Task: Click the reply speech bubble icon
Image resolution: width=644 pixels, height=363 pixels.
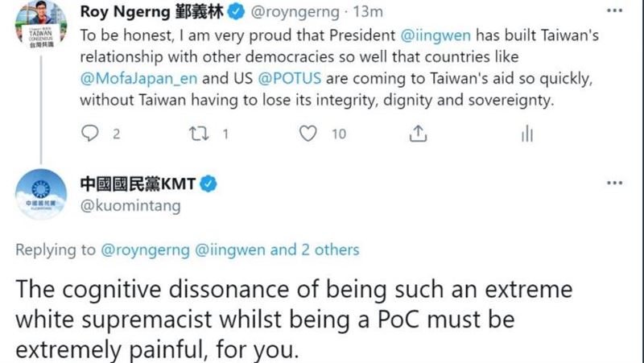Action: point(90,134)
